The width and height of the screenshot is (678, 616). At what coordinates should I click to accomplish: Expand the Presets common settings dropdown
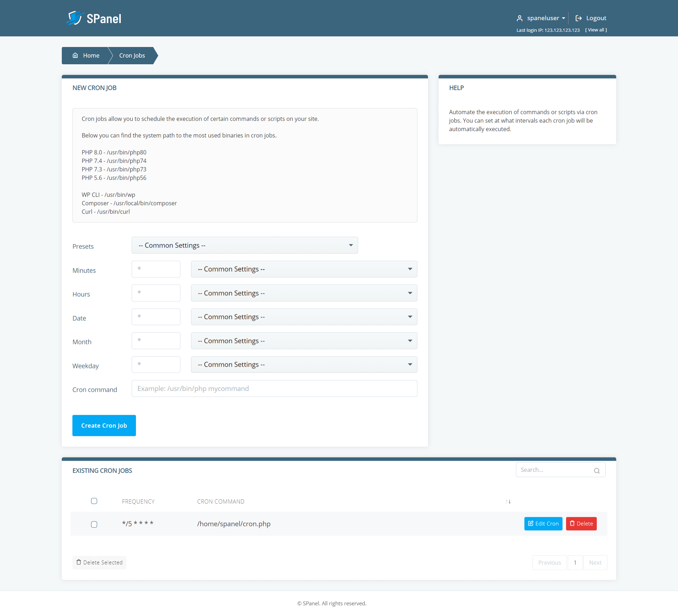coord(244,245)
